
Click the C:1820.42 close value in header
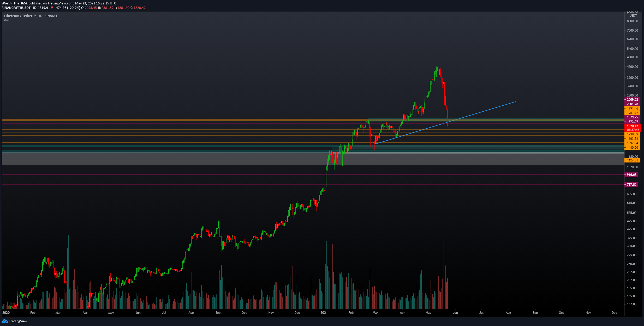[x=138, y=8]
